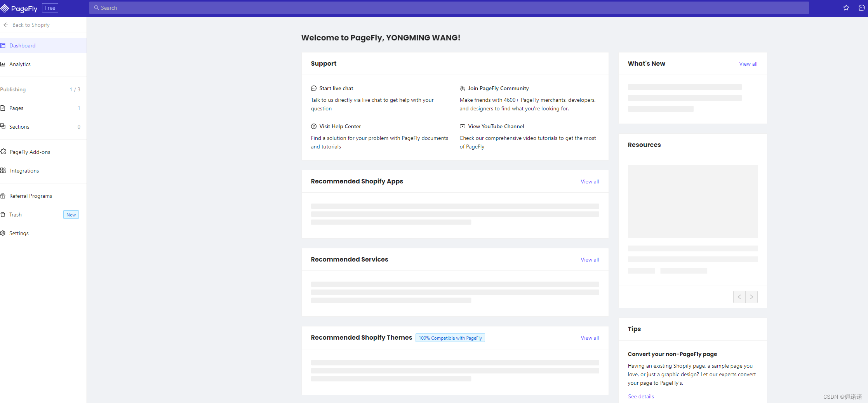Click the Sections sidebar icon
The width and height of the screenshot is (868, 403).
tap(3, 126)
